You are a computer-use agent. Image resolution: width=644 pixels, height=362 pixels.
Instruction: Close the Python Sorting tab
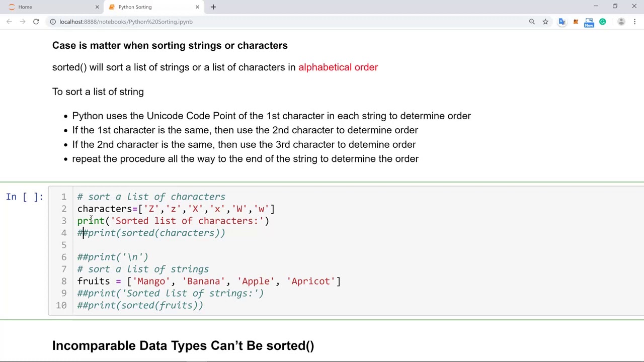tap(197, 7)
